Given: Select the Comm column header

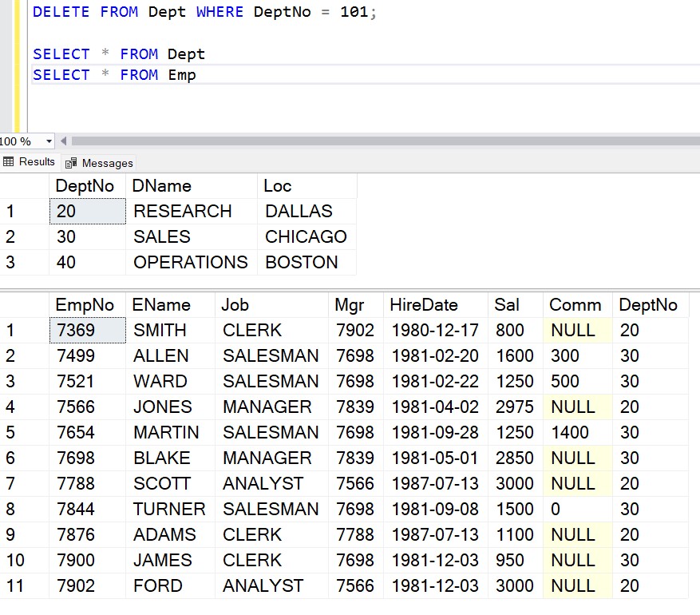Looking at the screenshot, I should (577, 305).
